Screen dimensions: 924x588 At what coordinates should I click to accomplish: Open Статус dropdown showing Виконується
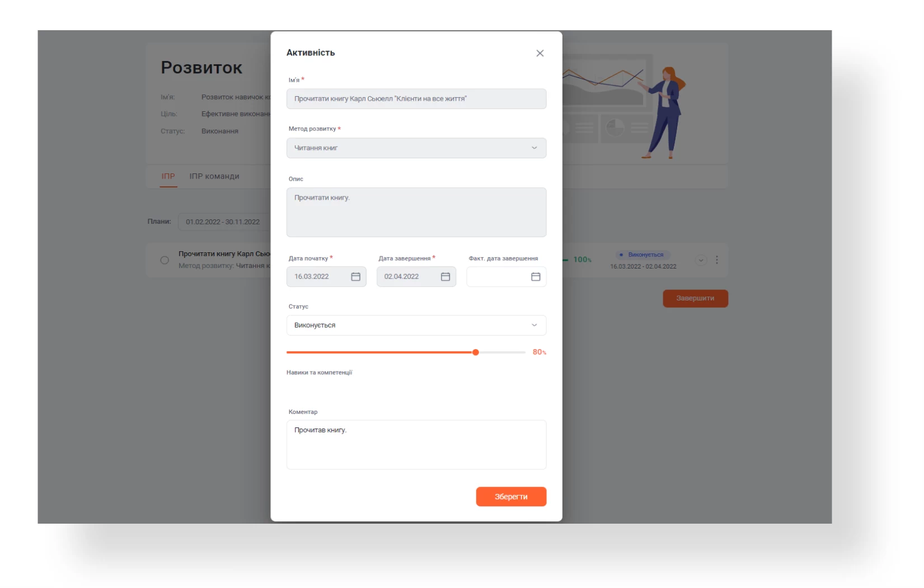coord(416,325)
